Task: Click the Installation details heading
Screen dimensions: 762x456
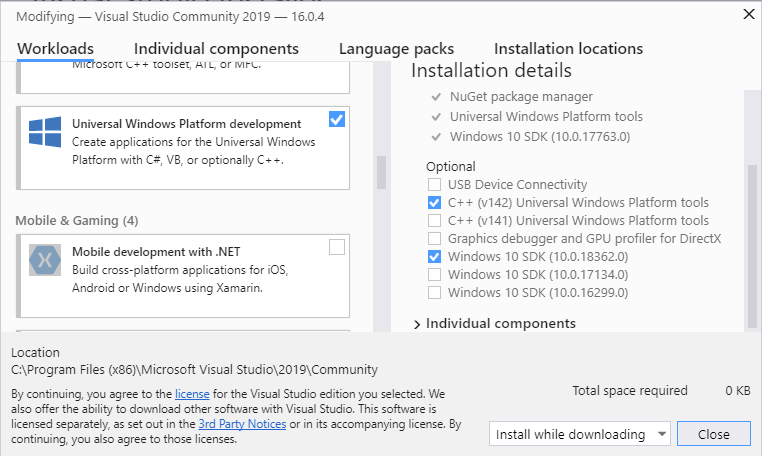Action: (491, 70)
